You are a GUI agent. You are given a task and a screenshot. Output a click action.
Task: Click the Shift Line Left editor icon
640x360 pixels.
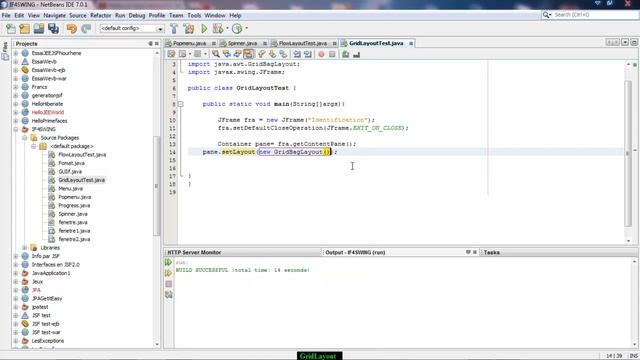point(297,54)
